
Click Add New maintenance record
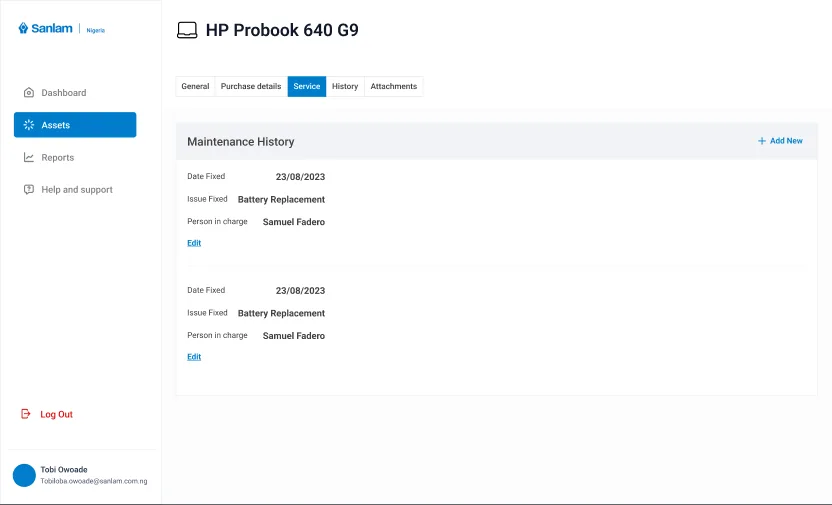click(780, 141)
